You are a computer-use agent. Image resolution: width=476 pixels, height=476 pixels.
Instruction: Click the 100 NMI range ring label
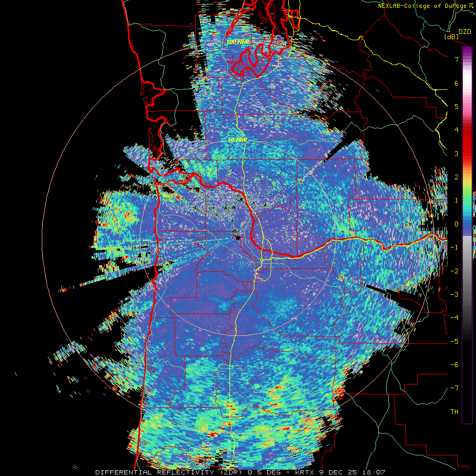pyautogui.click(x=237, y=42)
